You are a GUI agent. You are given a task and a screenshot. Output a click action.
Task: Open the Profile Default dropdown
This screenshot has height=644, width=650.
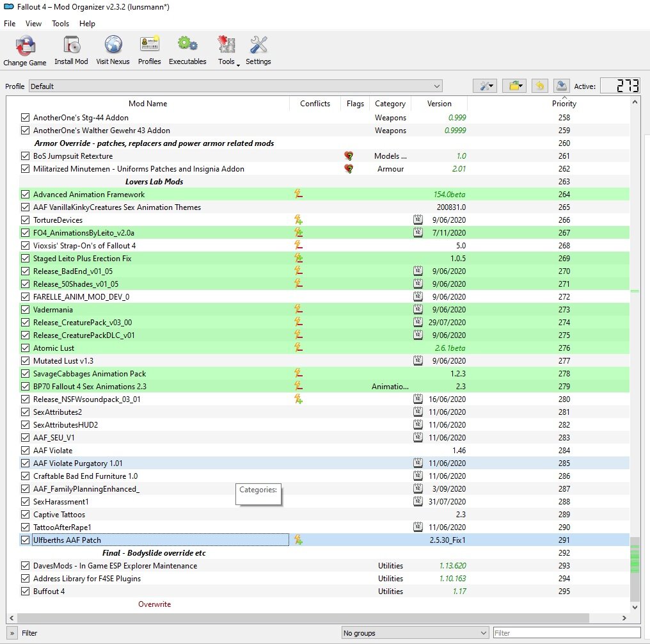pos(235,86)
